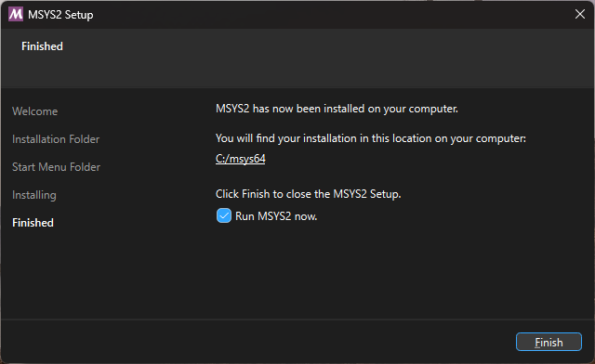This screenshot has width=595, height=364.
Task: Click 'You will find your installation' text
Action: 371,138
